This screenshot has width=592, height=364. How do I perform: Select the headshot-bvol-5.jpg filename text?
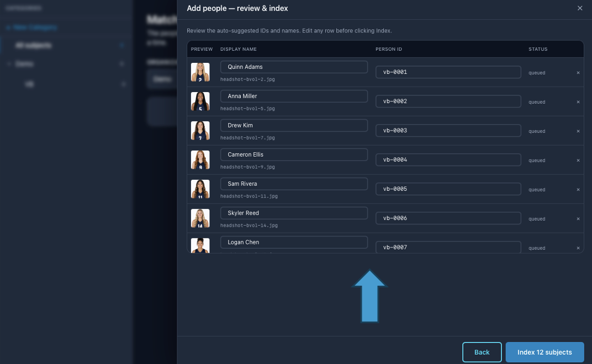247,109
